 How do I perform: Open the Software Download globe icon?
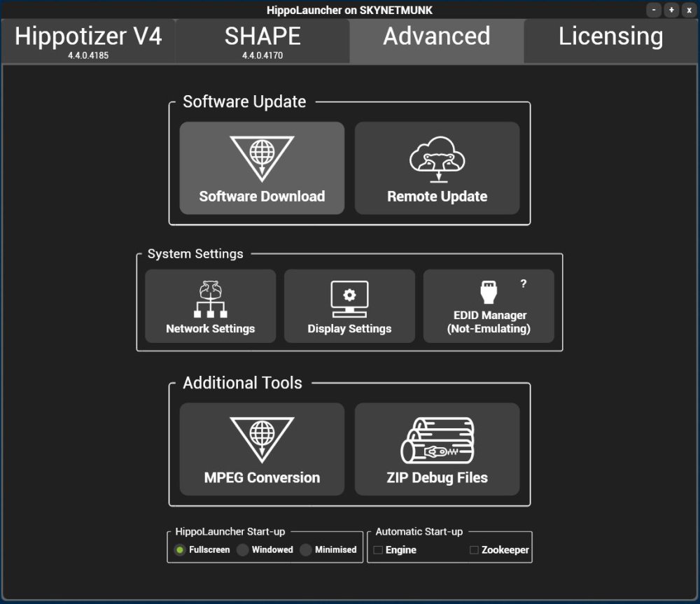tap(261, 155)
